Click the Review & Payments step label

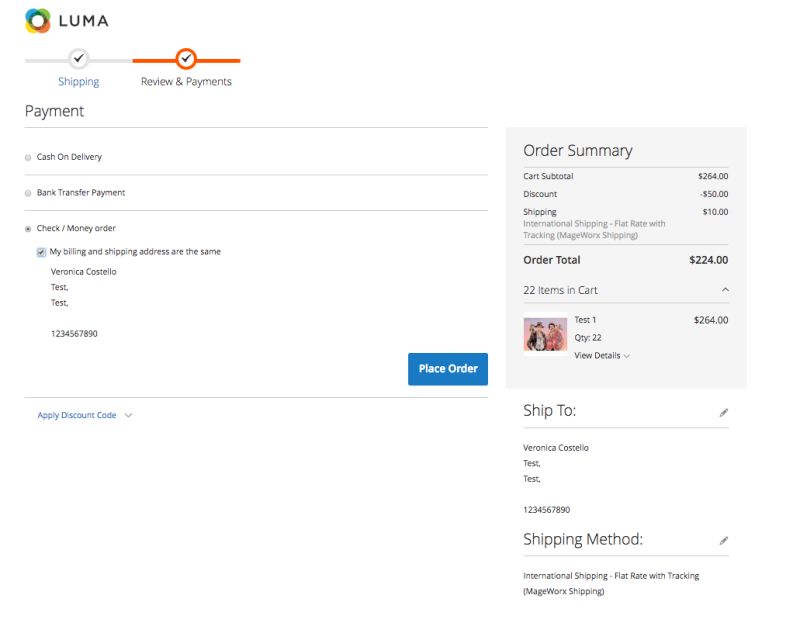187,80
